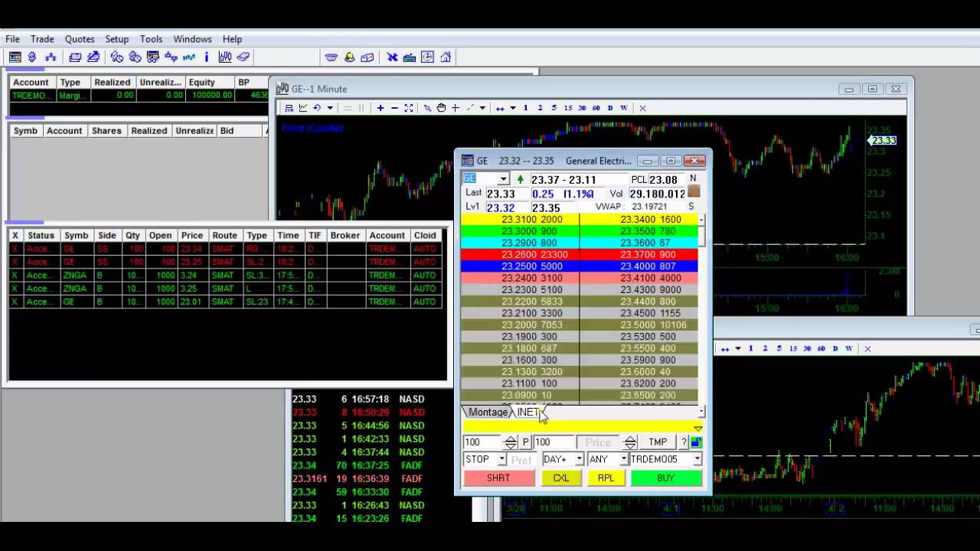Switch GE--1 Minute chart to 30-minute timeframe
980x551 pixels.
point(582,108)
